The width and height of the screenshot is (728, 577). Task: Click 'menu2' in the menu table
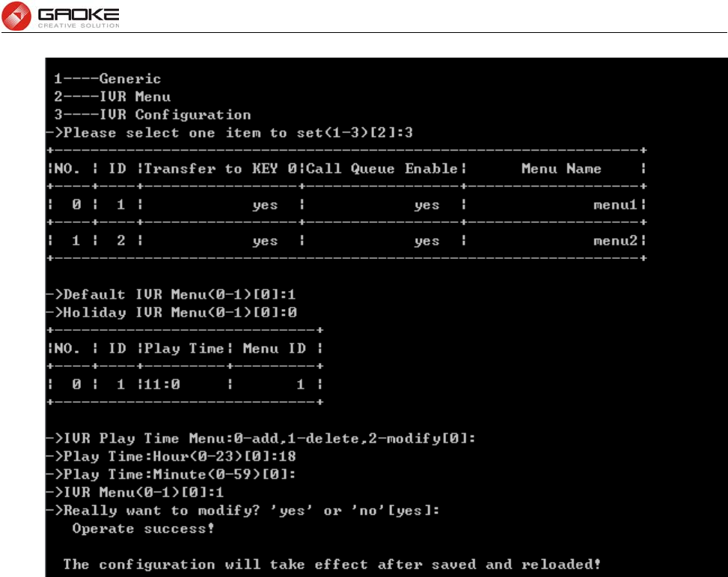(x=615, y=241)
